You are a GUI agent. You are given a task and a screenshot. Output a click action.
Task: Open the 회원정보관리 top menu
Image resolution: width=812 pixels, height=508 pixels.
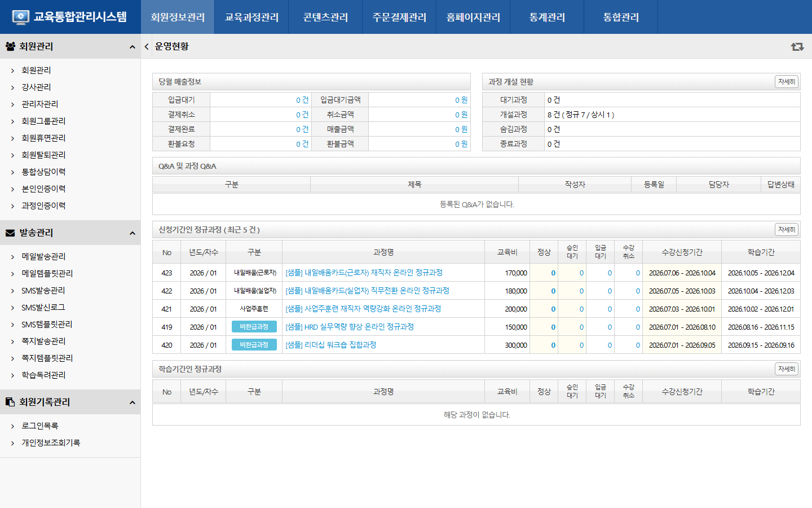pos(178,17)
